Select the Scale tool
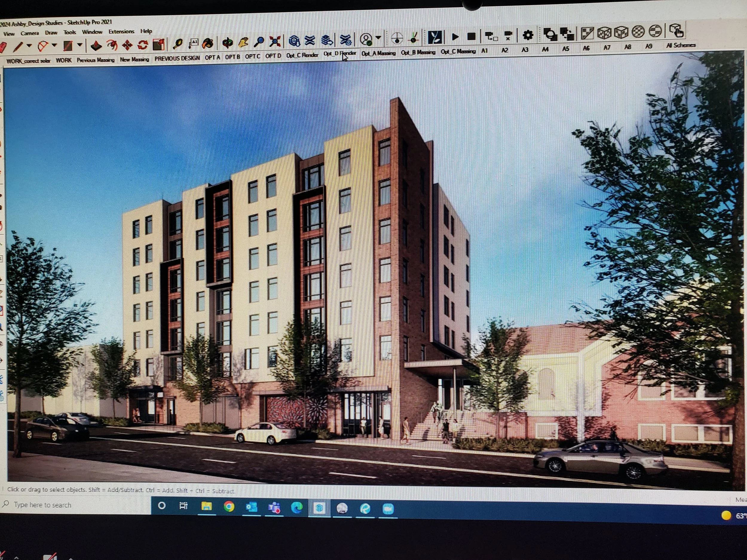The width and height of the screenshot is (747, 560). 158,44
